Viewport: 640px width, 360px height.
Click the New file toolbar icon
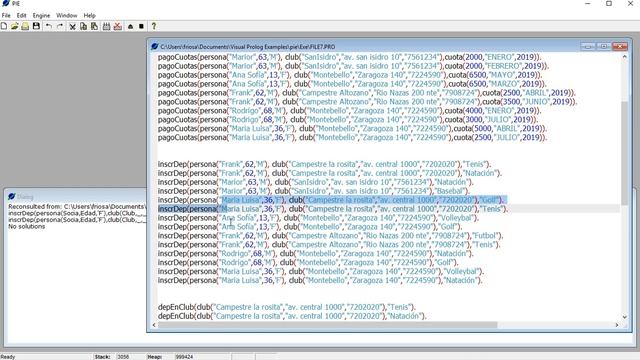point(4,26)
